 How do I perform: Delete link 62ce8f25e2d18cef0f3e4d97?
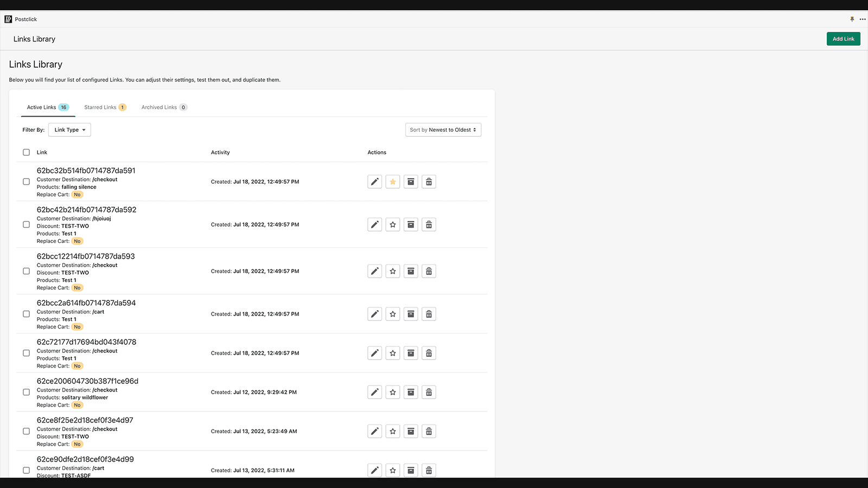click(429, 431)
